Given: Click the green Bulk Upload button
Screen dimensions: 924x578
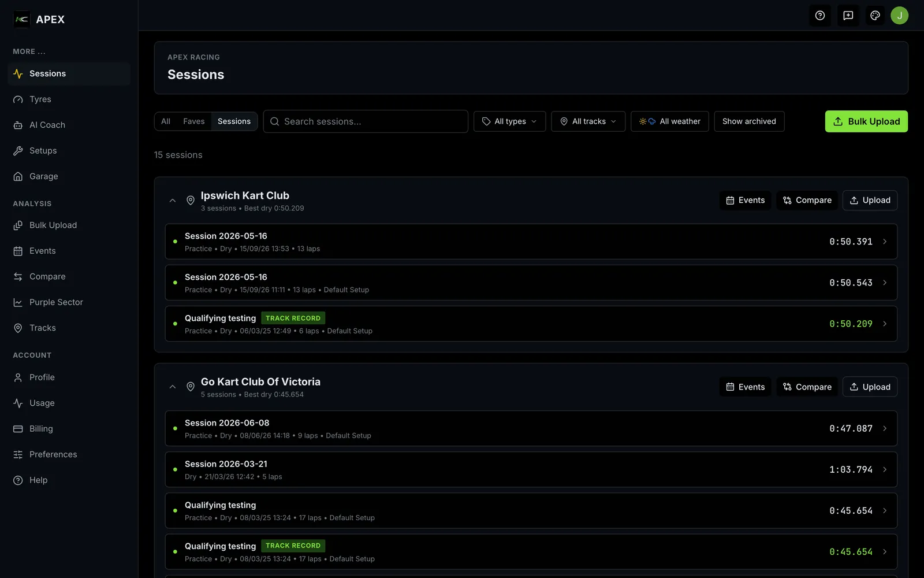Looking at the screenshot, I should pos(866,121).
